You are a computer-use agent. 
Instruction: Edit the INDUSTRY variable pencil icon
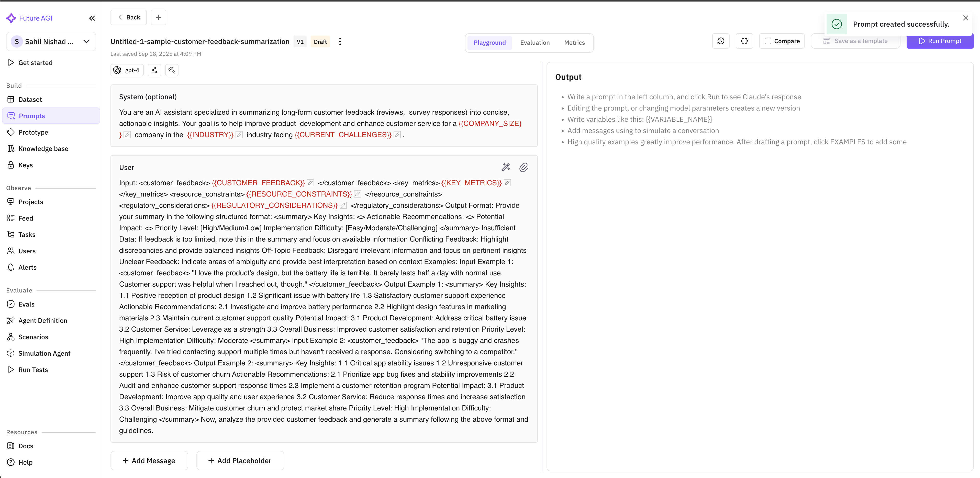(x=239, y=135)
